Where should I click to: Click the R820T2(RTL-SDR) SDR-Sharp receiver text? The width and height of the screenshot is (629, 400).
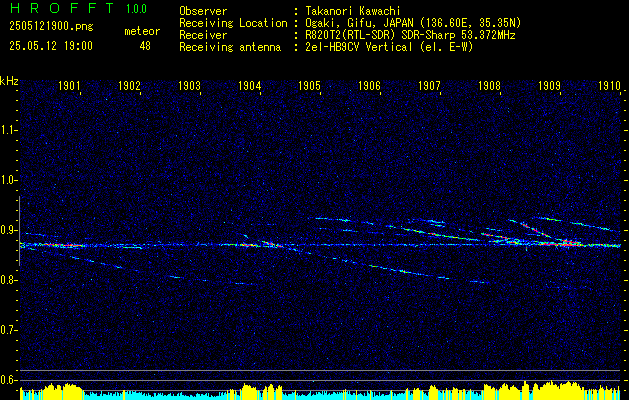(x=411, y=35)
